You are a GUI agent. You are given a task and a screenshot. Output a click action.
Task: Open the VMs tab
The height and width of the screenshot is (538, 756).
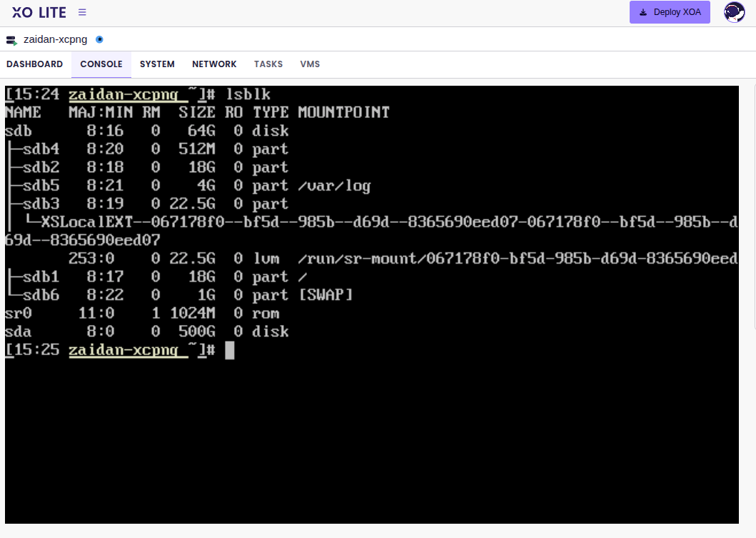click(x=310, y=64)
